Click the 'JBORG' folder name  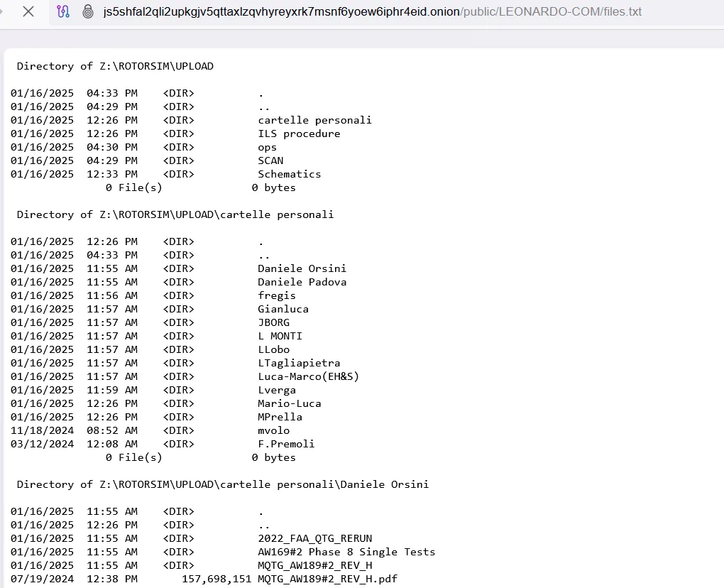[x=274, y=322]
